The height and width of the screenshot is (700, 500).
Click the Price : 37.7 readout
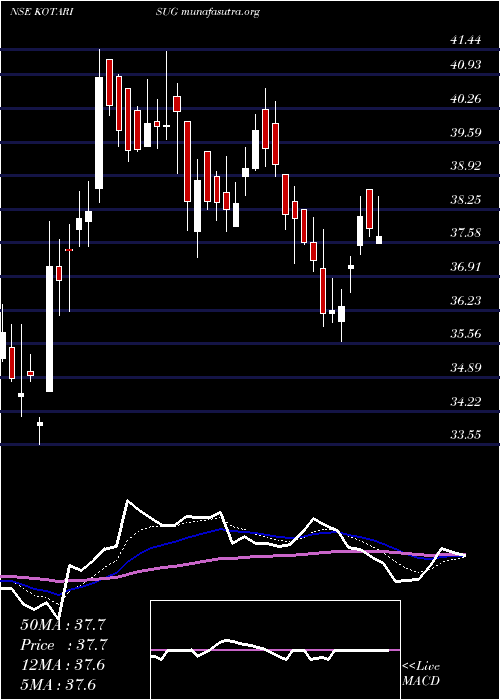click(x=64, y=645)
